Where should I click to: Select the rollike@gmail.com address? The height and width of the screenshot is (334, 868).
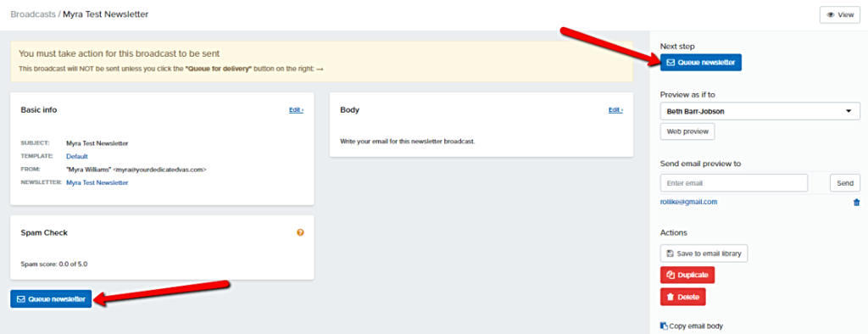point(688,202)
